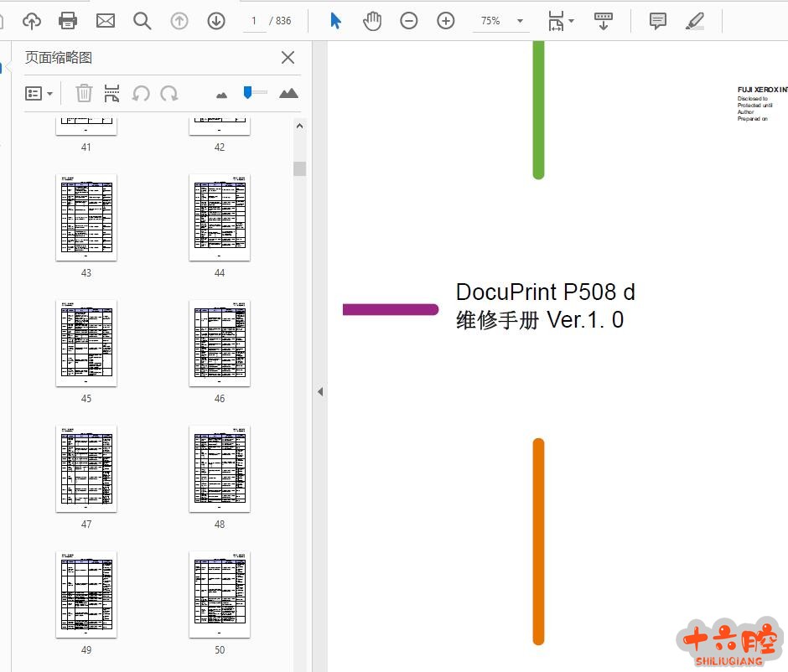
Task: Rotate pages counterclockwise
Action: coord(141,93)
